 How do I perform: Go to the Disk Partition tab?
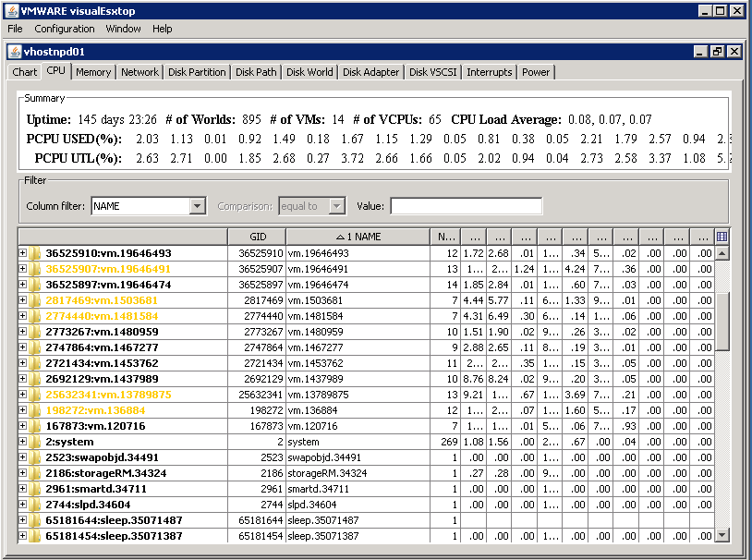[197, 72]
